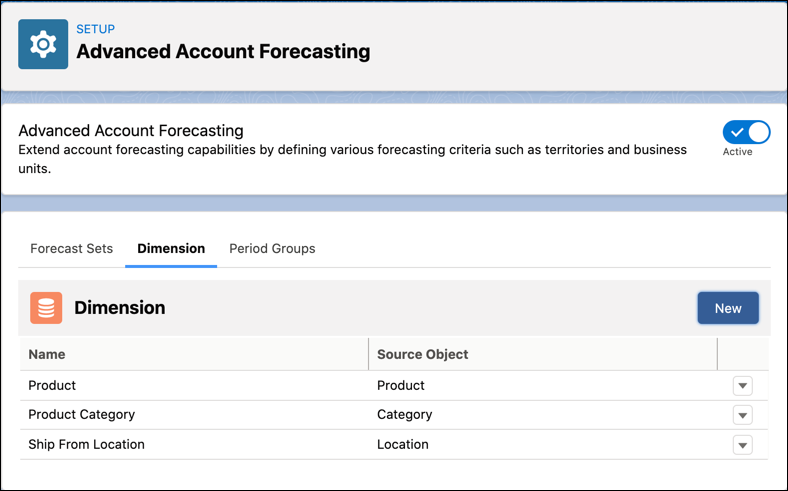Show actions for Ship From Location row
Screen dimensions: 788x491
(742, 445)
